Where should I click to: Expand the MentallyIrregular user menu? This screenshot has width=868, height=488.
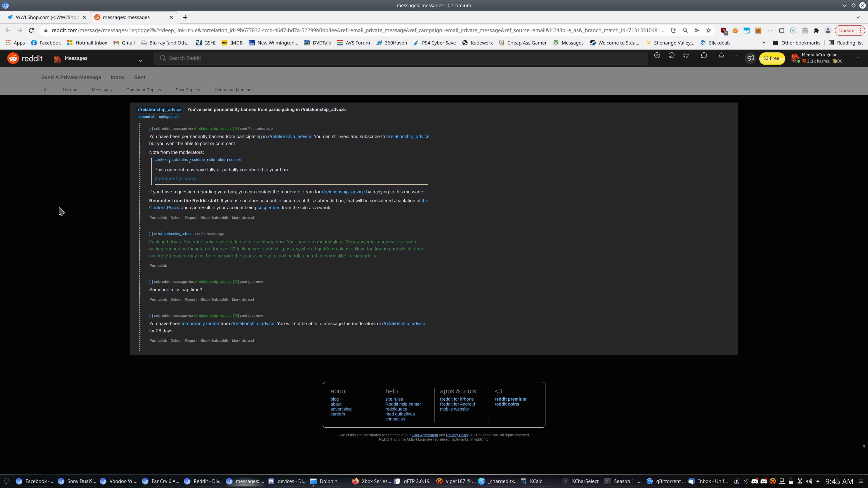coord(858,58)
